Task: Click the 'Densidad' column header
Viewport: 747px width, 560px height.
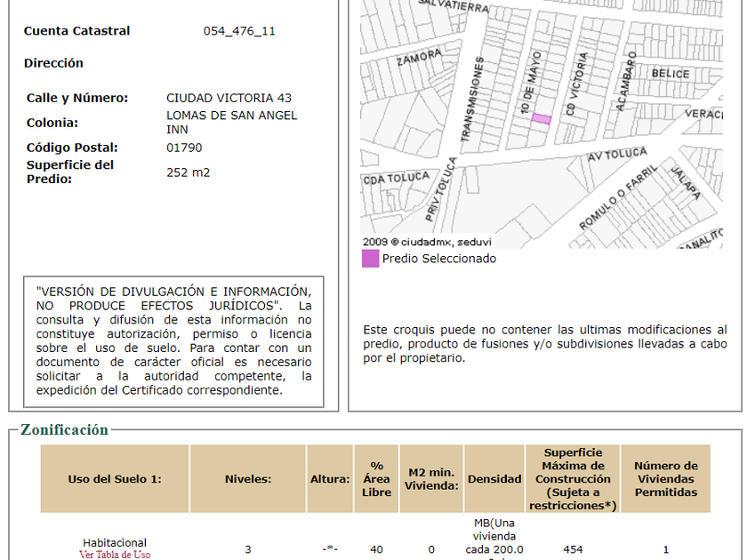Action: pos(494,479)
